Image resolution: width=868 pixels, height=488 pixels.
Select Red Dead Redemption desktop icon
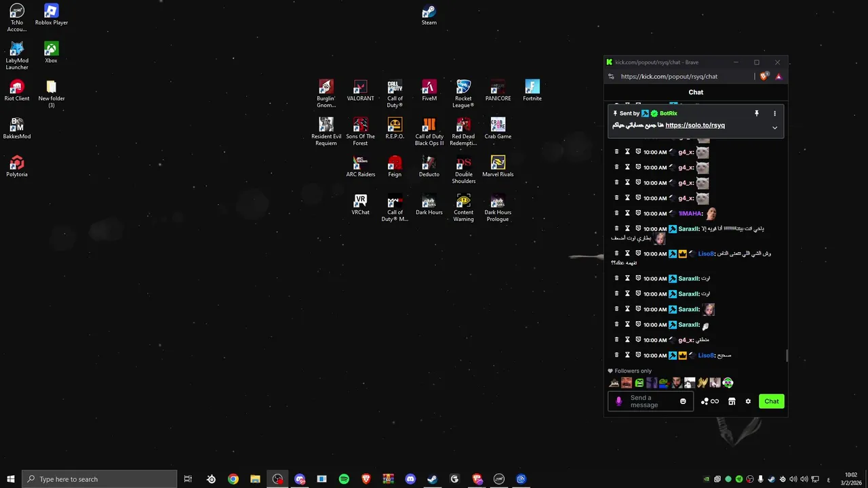(x=463, y=132)
